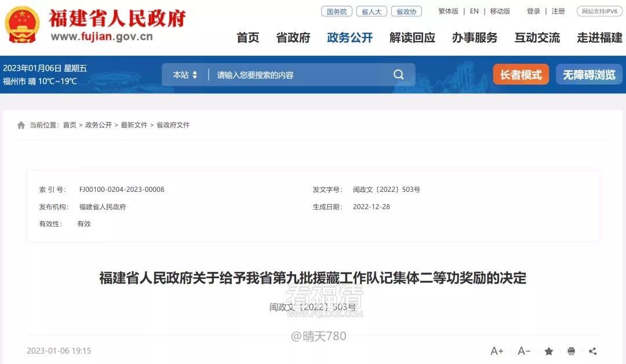Print the document using printer icon
This screenshot has width=626, height=364.
point(571,351)
